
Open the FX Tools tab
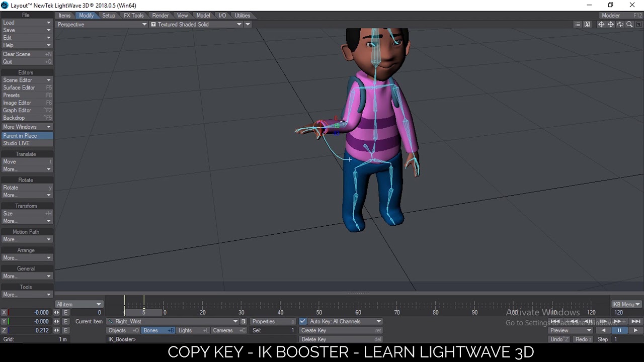click(134, 16)
